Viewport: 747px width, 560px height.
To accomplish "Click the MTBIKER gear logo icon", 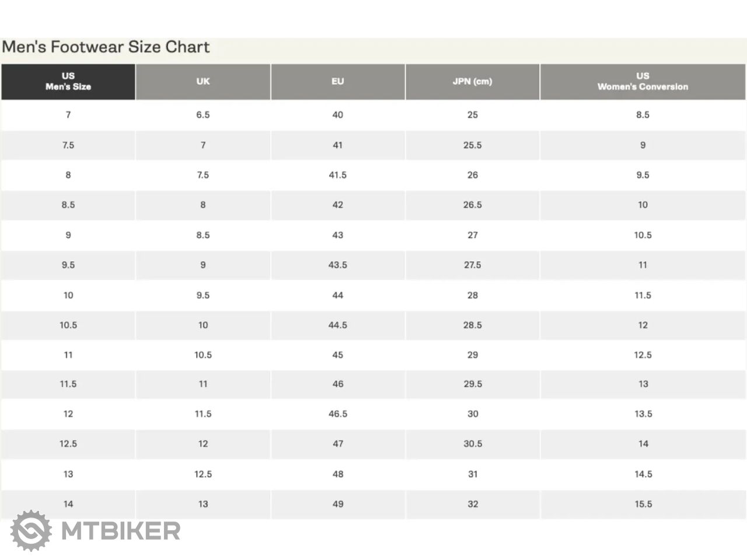I will [x=31, y=531].
